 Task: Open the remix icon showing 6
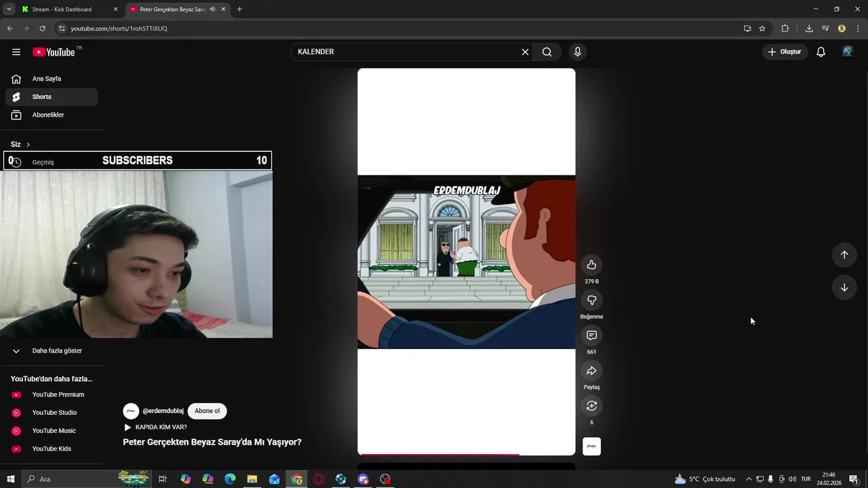coord(591,406)
